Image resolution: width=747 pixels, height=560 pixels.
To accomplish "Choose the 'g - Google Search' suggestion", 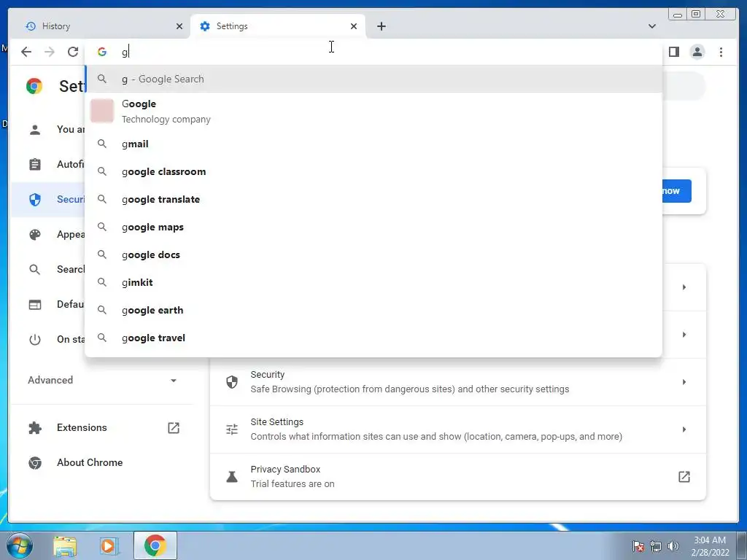I will click(x=373, y=79).
